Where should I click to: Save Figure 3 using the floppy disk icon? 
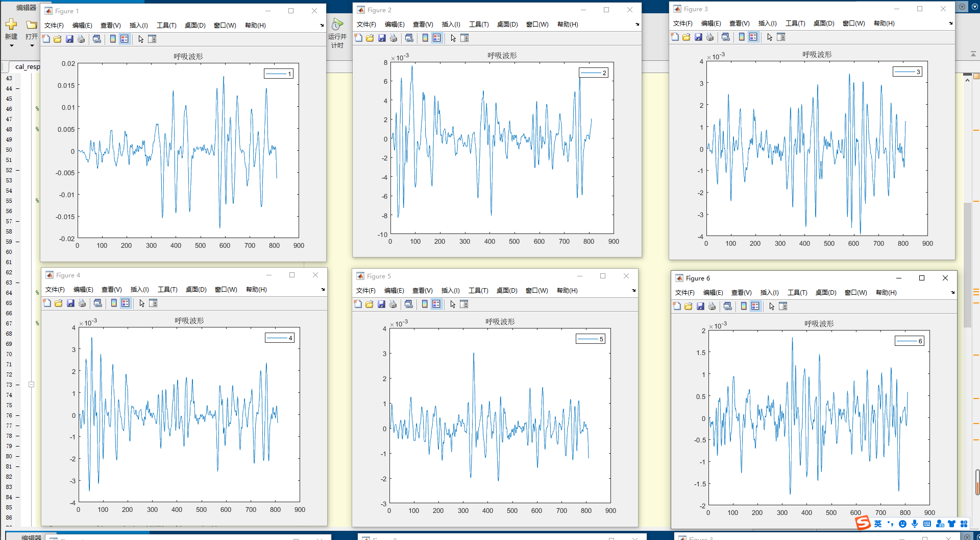[698, 37]
